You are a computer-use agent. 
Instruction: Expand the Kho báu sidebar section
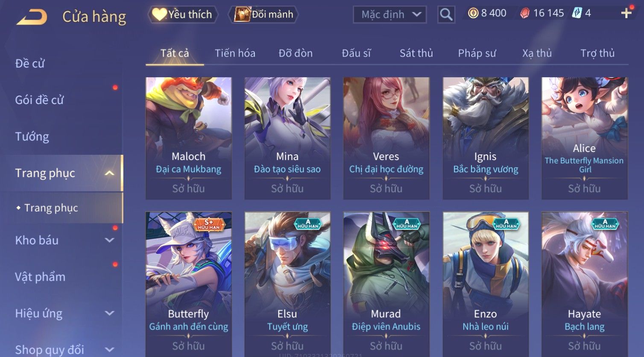coord(109,240)
